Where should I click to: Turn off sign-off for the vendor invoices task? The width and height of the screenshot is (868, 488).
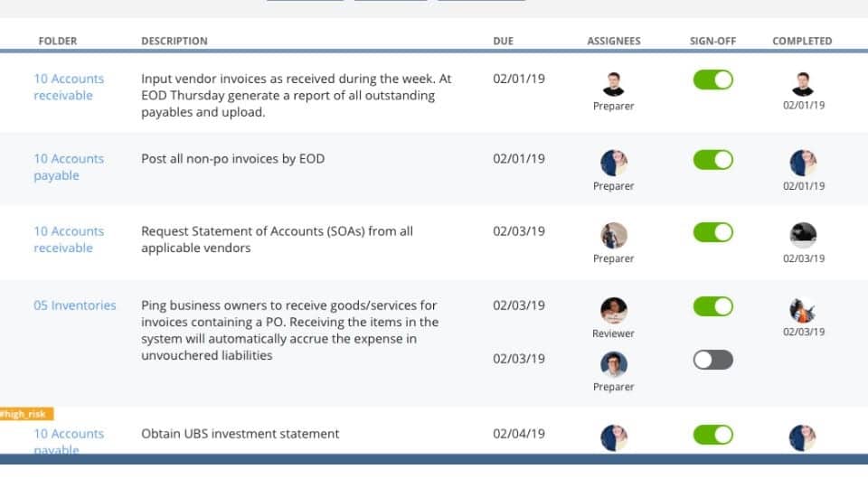pyautogui.click(x=712, y=80)
